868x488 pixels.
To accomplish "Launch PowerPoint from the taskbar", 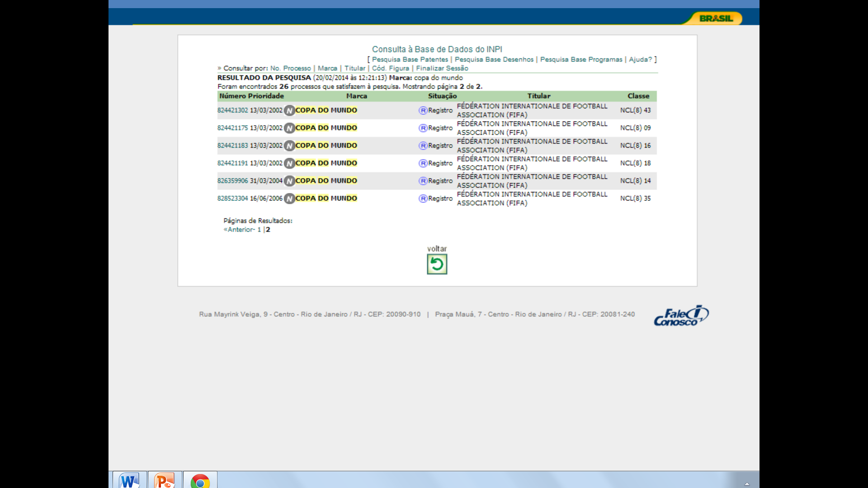I will coord(165,480).
